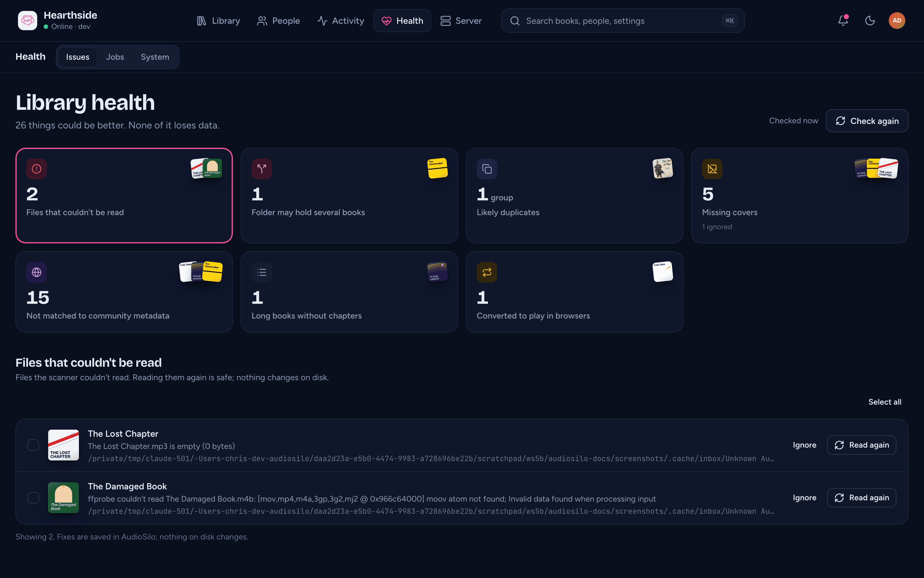This screenshot has width=924, height=578.
Task: Click the ⌘K shortcut badge
Action: click(729, 21)
